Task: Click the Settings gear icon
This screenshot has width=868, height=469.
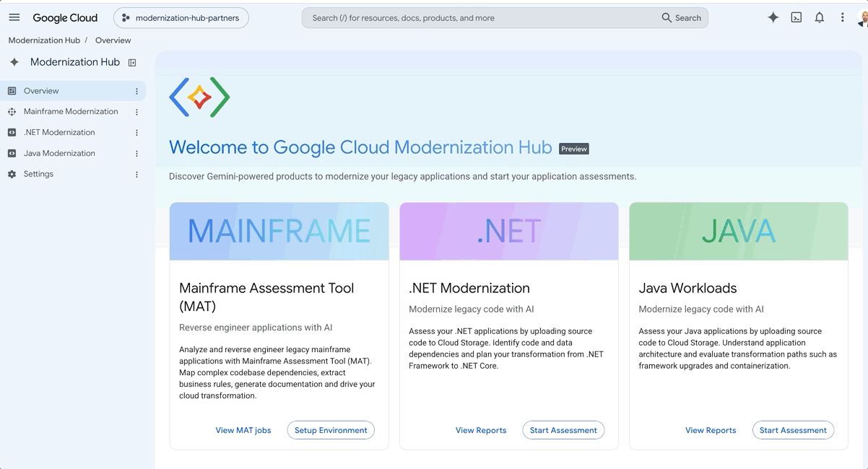Action: coord(12,175)
